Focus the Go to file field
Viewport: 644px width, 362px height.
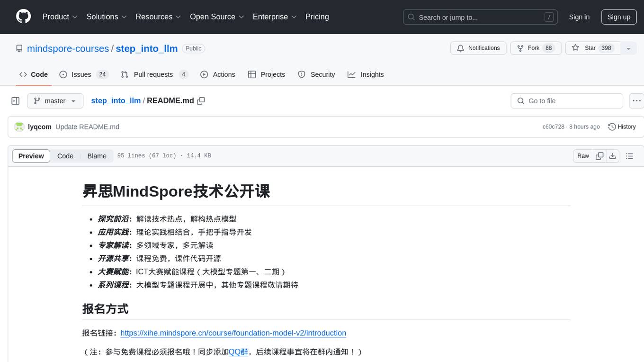click(x=567, y=101)
